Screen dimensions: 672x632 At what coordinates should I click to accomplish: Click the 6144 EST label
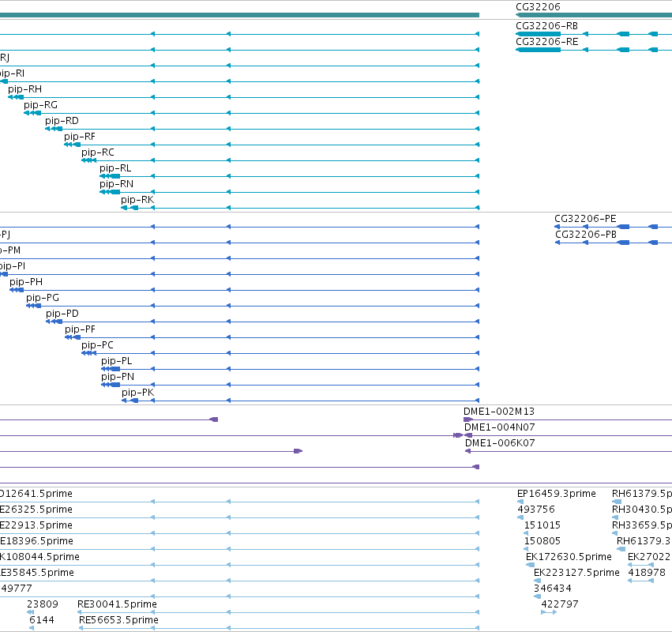(42, 620)
